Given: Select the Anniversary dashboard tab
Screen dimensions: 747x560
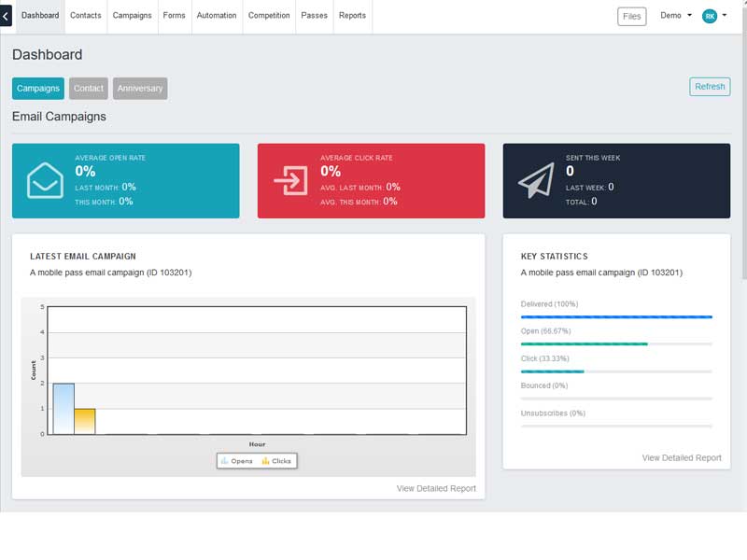Looking at the screenshot, I should coord(140,89).
